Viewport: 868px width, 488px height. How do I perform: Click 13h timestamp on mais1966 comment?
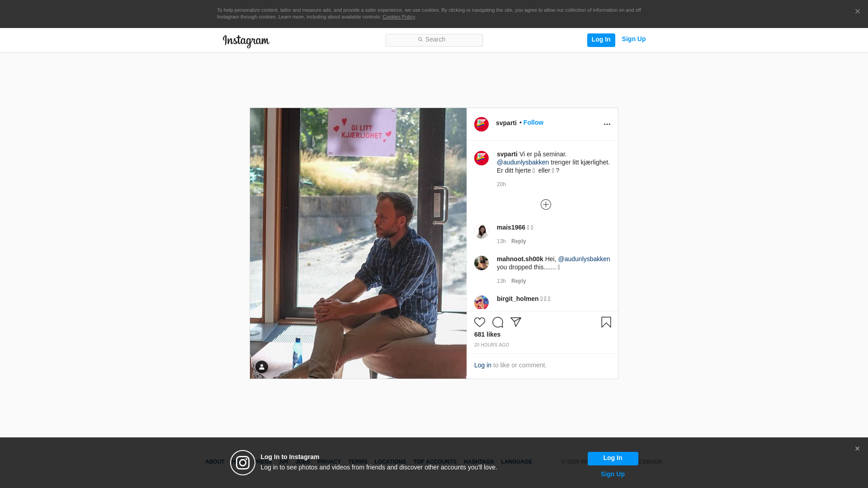click(x=501, y=241)
